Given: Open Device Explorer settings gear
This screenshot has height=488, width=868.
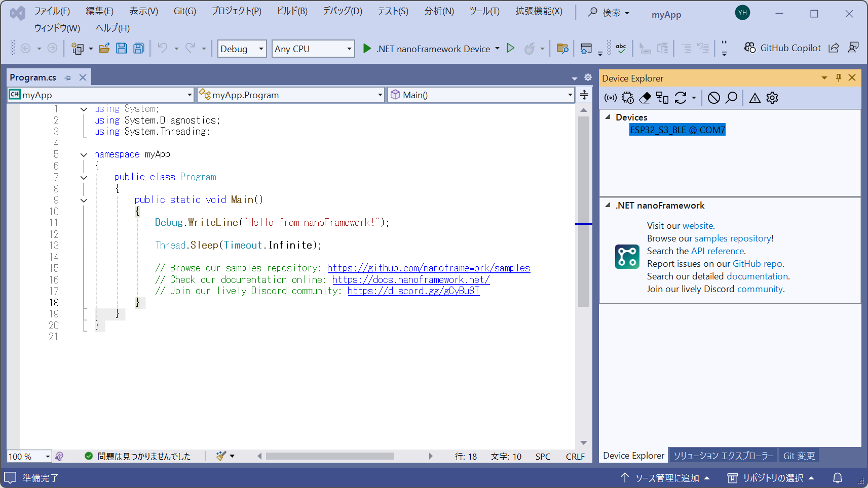Looking at the screenshot, I should point(772,98).
